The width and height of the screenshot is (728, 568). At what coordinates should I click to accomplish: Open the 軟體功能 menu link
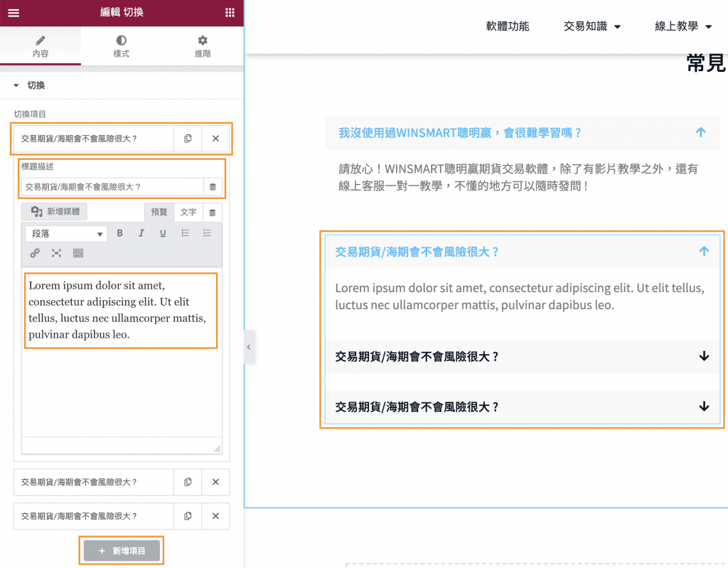(x=508, y=25)
